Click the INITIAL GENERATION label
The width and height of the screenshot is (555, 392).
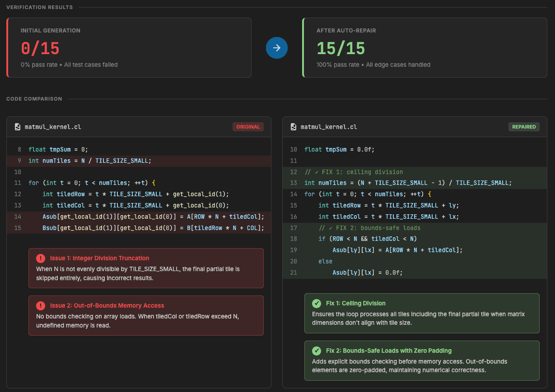click(51, 31)
